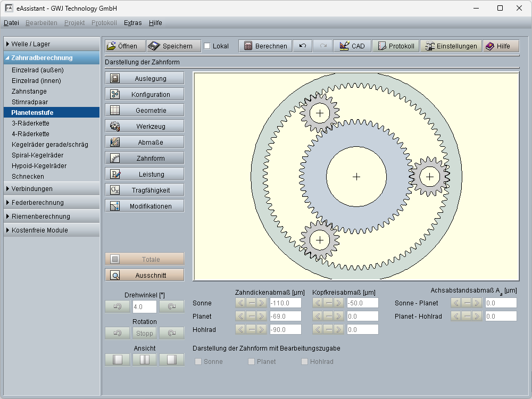
Task: Click the Drehwinkel input field
Action: 144,307
